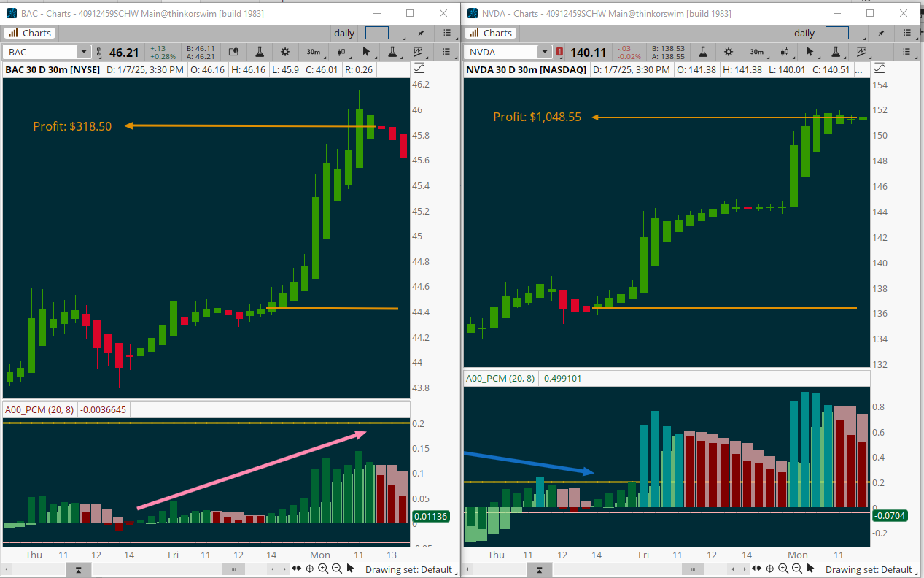The image size is (924, 578).
Task: Open the BAC chart toolbar list menu
Action: (446, 52)
